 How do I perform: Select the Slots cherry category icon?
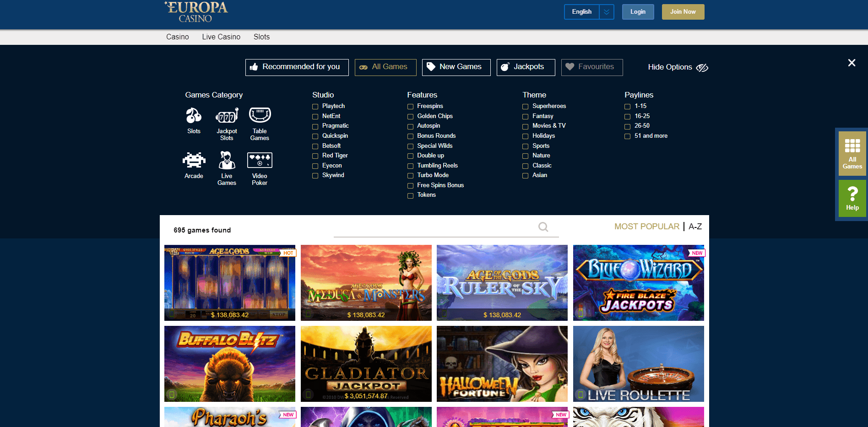click(194, 116)
